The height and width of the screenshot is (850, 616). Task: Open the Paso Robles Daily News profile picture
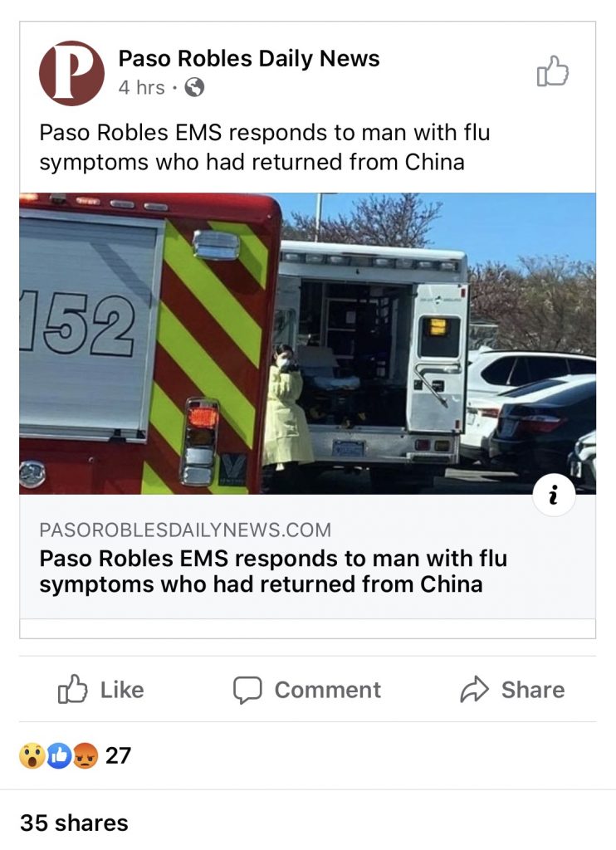[x=71, y=73]
